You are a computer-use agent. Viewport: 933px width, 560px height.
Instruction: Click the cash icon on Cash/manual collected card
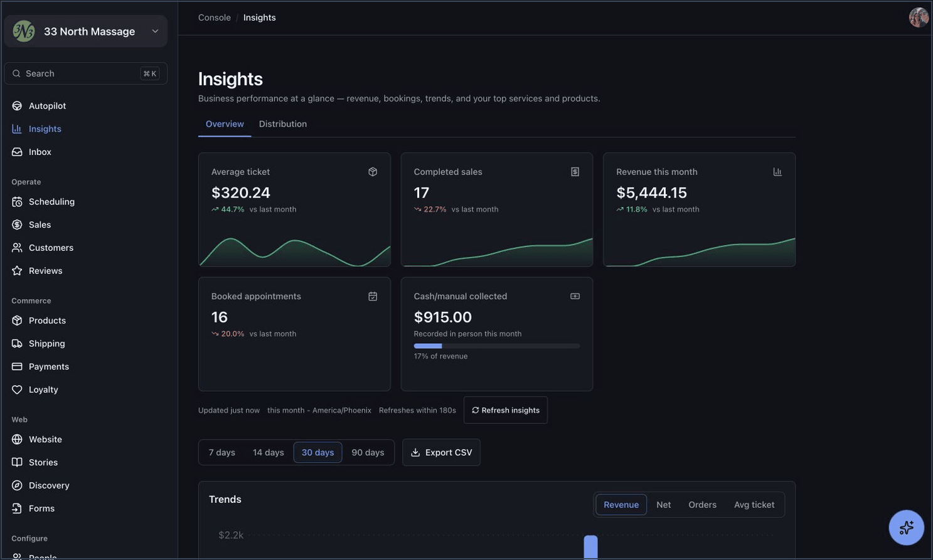click(x=575, y=296)
